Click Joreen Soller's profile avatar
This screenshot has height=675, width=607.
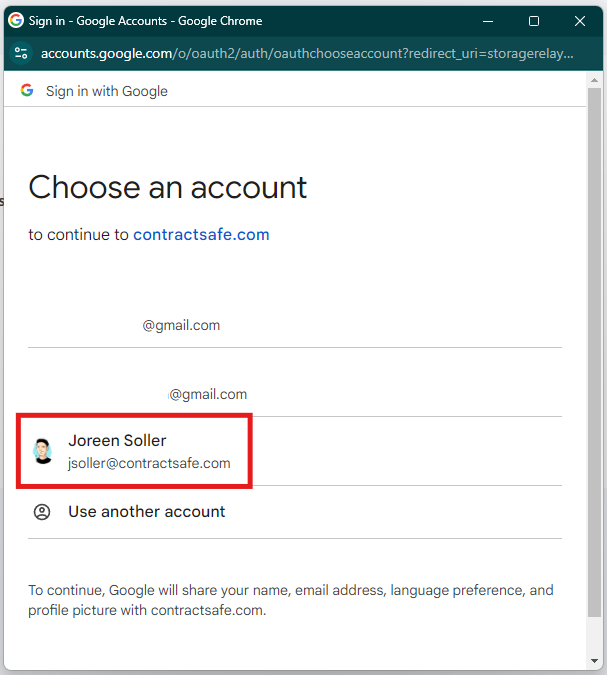(43, 451)
